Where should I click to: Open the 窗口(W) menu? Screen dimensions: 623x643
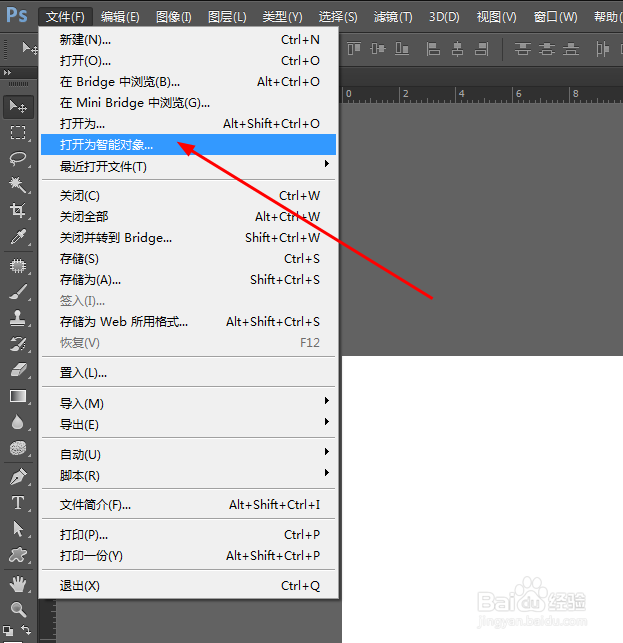pyautogui.click(x=555, y=17)
